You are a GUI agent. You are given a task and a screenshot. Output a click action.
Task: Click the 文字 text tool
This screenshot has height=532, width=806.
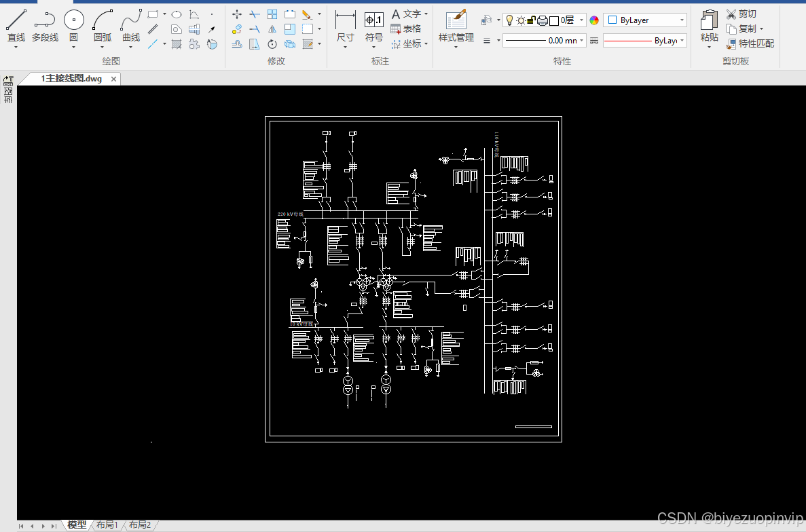pyautogui.click(x=406, y=14)
